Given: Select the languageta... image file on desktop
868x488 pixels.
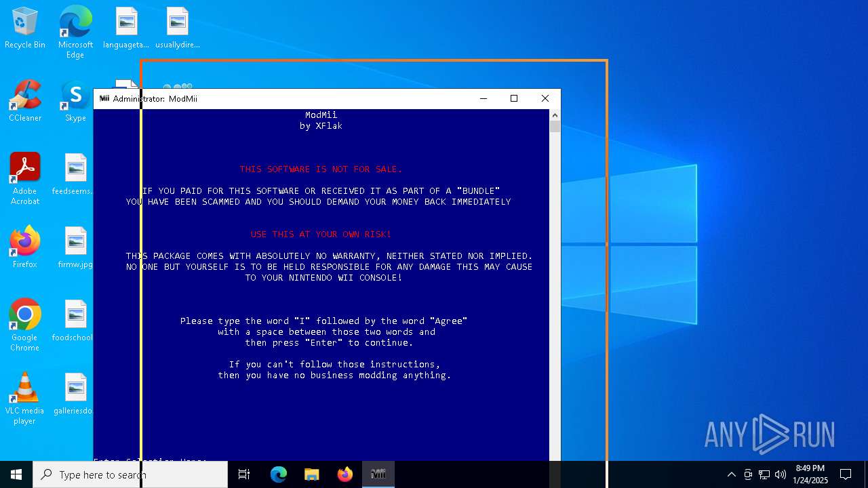Looking at the screenshot, I should (x=126, y=28).
